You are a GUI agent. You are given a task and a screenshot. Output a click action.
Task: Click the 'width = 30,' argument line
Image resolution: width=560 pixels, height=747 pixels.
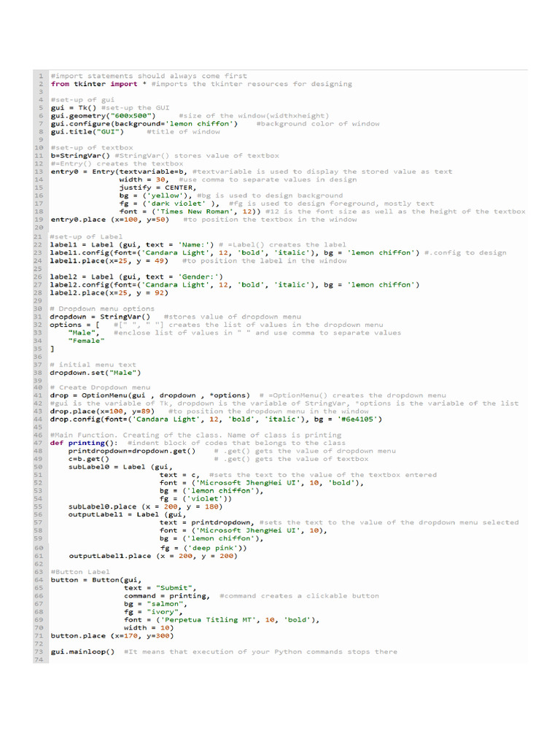tap(144, 179)
